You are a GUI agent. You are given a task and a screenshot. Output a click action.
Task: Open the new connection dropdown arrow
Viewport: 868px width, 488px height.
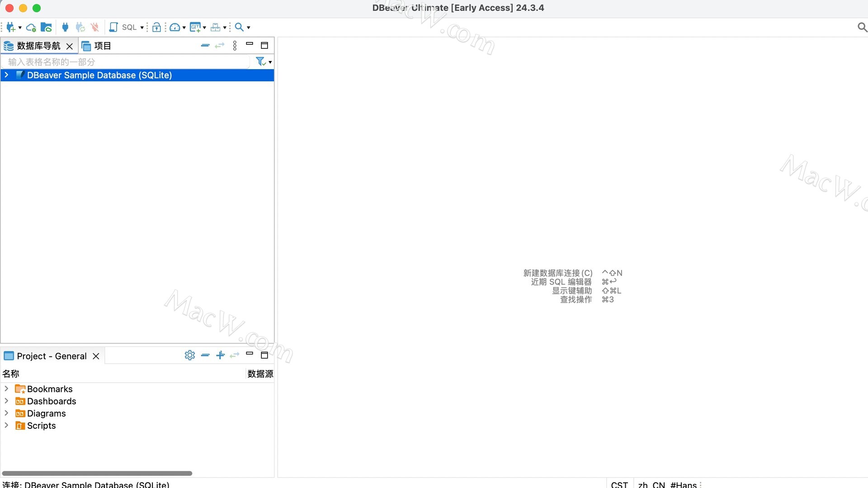coord(20,28)
